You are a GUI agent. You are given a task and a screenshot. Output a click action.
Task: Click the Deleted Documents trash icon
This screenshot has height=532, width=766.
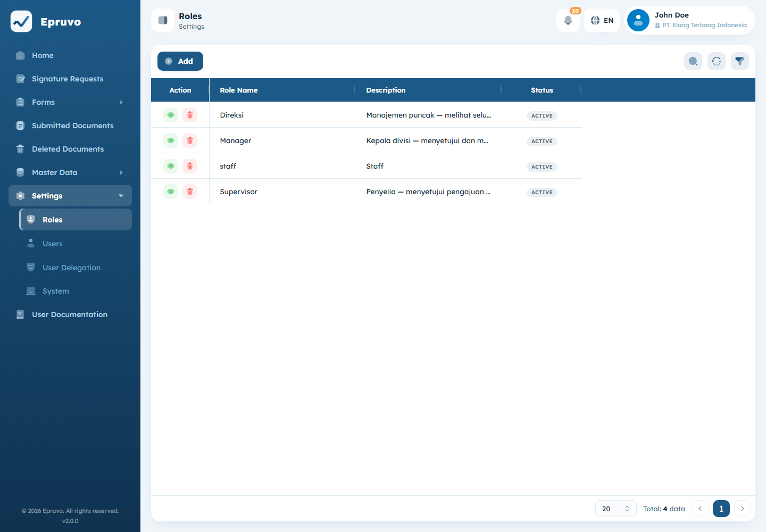point(20,149)
